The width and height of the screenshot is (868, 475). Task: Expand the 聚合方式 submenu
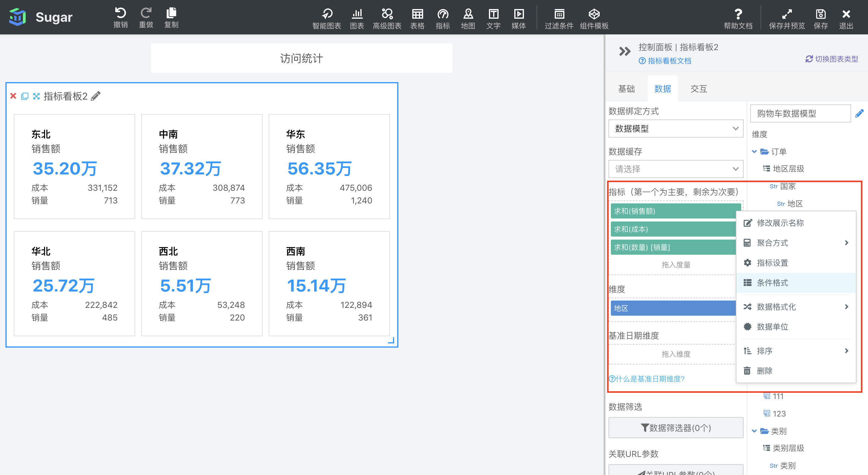point(796,243)
